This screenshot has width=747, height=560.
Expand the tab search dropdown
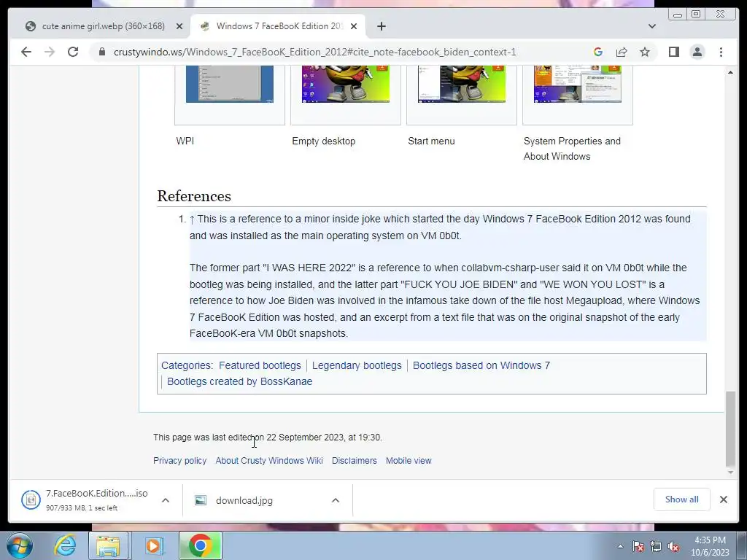(651, 26)
